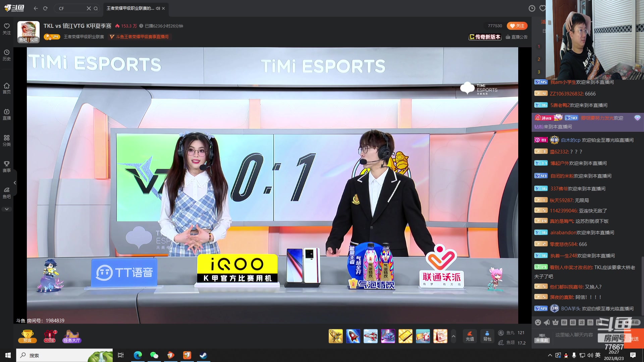Toggle the 超 chat option
The height and width of the screenshot is (362, 644).
(x=573, y=322)
